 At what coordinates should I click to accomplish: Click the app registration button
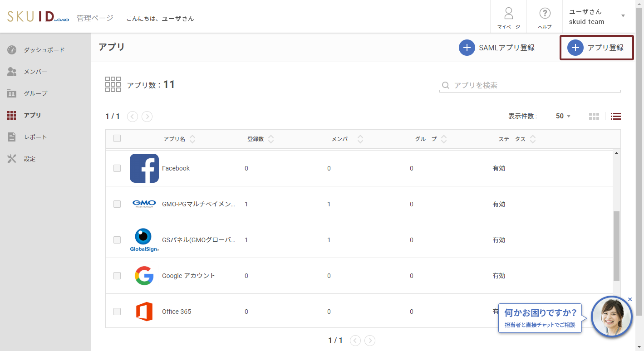[596, 48]
